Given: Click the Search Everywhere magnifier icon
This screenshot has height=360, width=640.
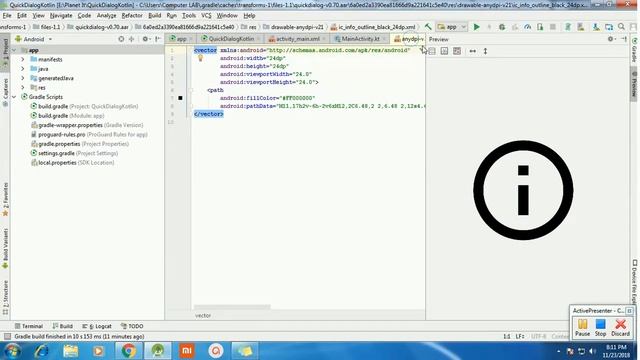Looking at the screenshot, I should coord(621,27).
